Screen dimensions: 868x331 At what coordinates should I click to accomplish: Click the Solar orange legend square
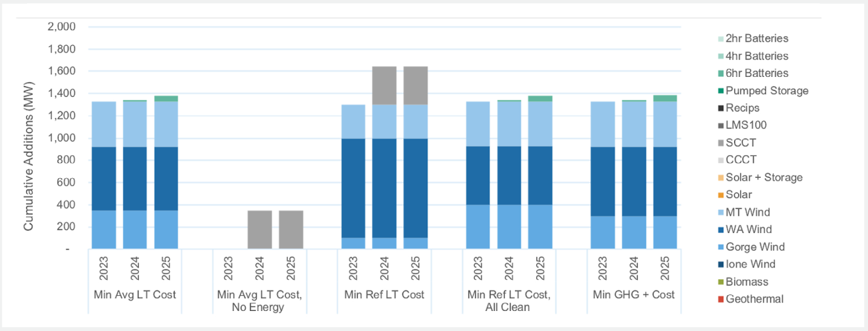[x=721, y=195]
